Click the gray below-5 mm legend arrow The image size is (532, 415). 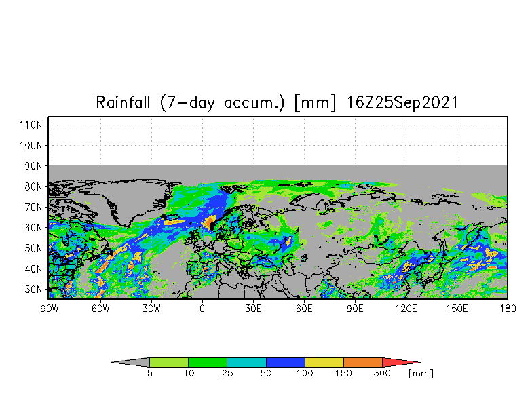tap(130, 362)
